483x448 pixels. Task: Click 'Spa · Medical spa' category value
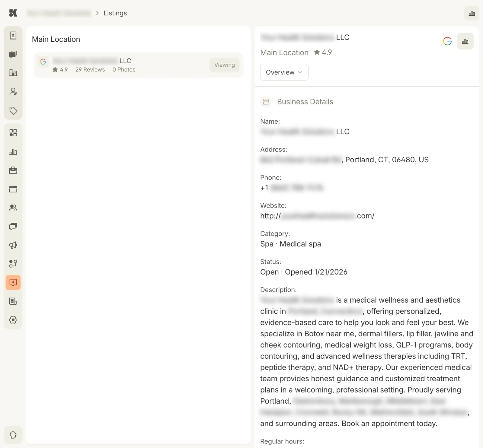point(291,244)
